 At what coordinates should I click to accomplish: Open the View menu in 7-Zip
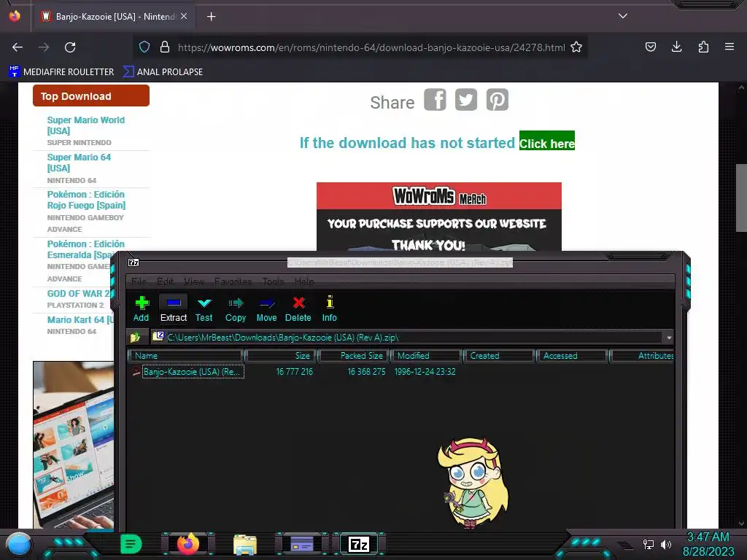194,281
